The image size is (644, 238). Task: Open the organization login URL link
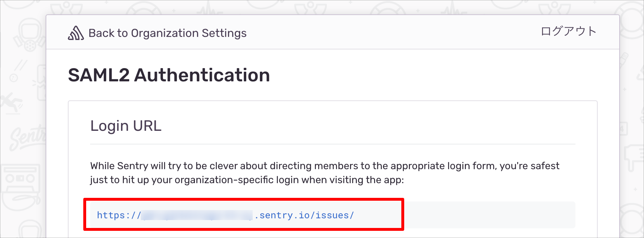pyautogui.click(x=225, y=215)
